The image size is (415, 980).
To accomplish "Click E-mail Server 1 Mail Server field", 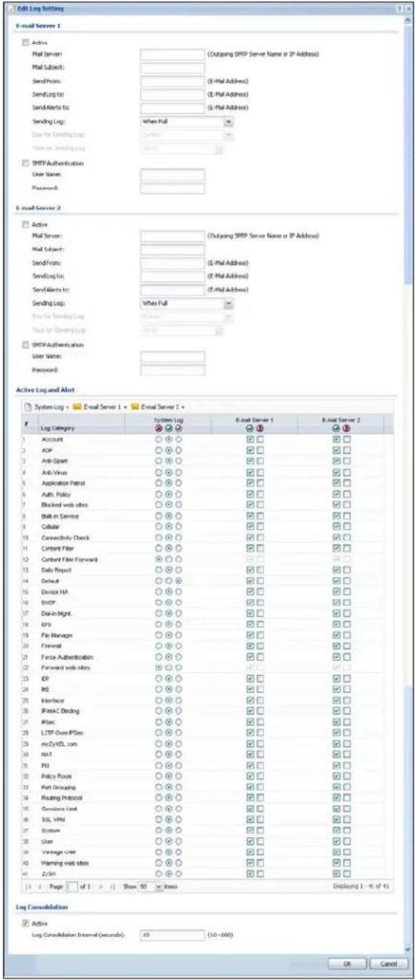I will (172, 55).
